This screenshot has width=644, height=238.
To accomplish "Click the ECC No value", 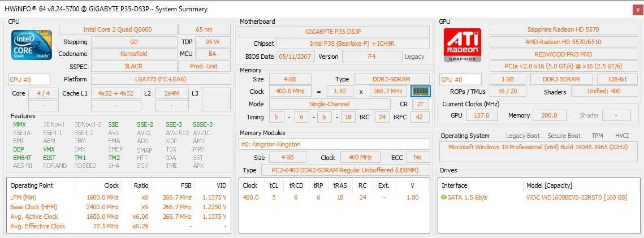I will (418, 158).
